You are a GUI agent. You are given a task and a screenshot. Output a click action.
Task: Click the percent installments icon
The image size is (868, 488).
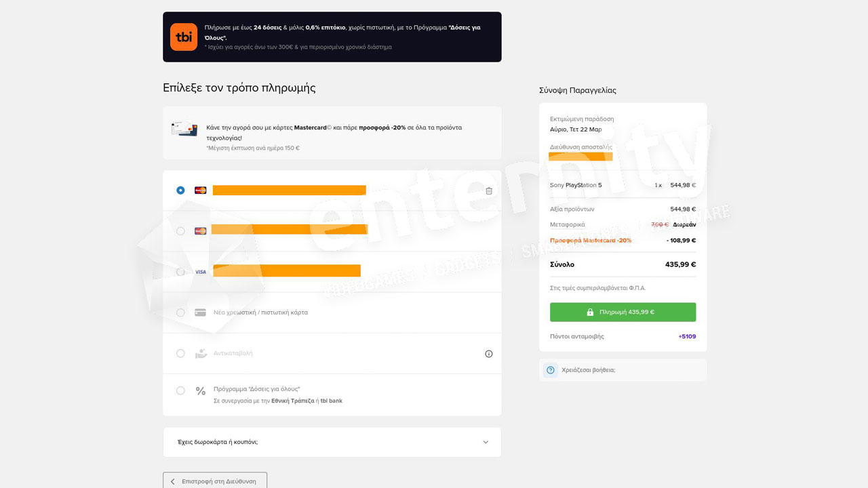click(x=200, y=391)
